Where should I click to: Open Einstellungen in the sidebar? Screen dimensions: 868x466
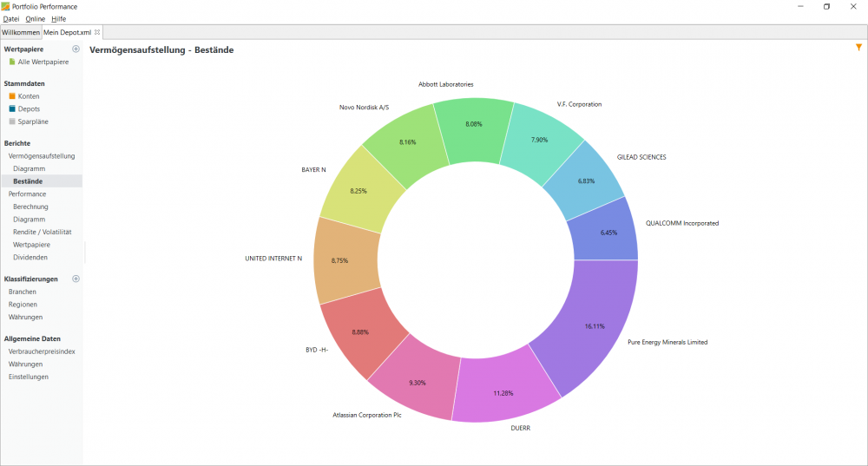29,377
